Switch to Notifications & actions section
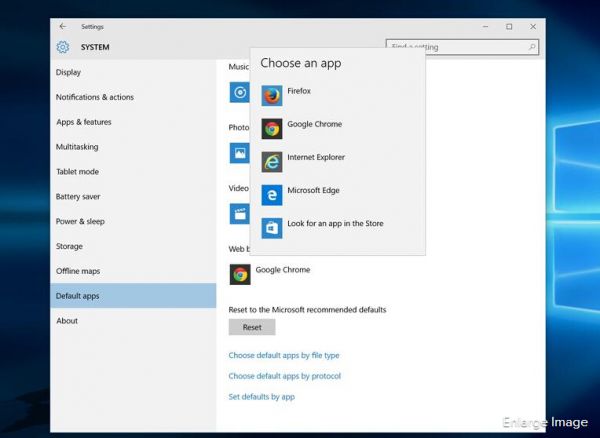 95,97
